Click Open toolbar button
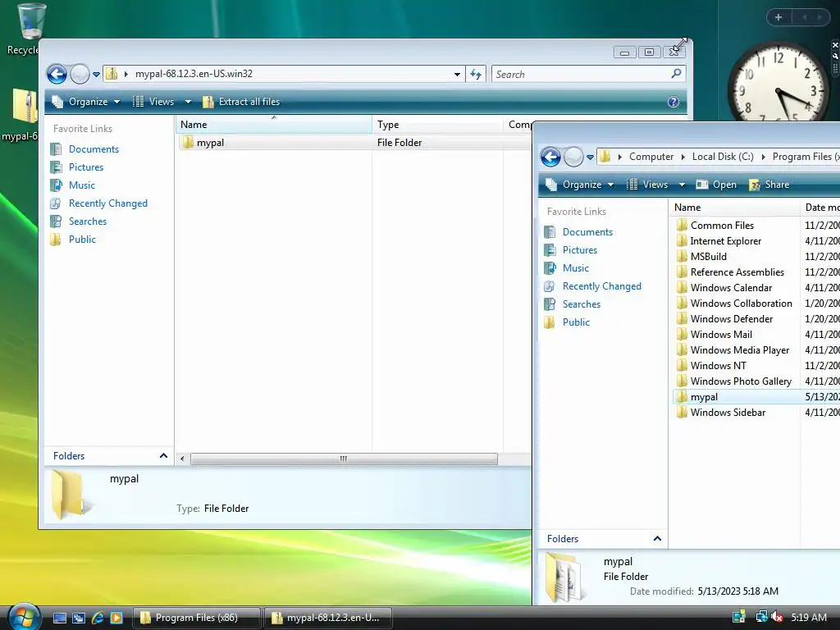This screenshot has width=840, height=630. pos(716,185)
